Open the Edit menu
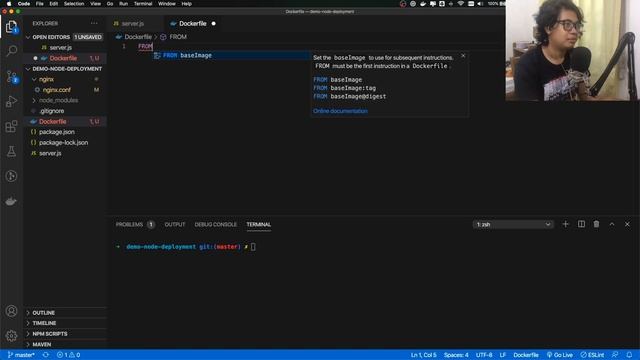 [53, 4]
